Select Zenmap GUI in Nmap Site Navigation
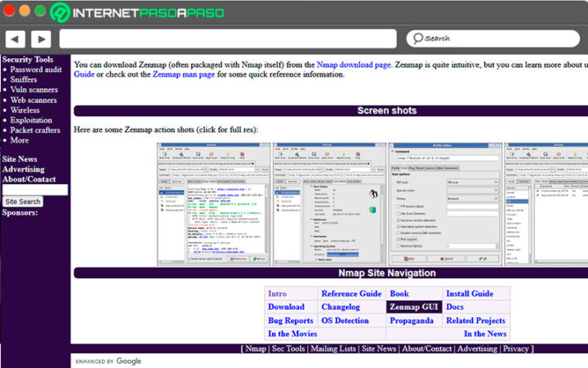This screenshot has width=588, height=368. [x=413, y=307]
